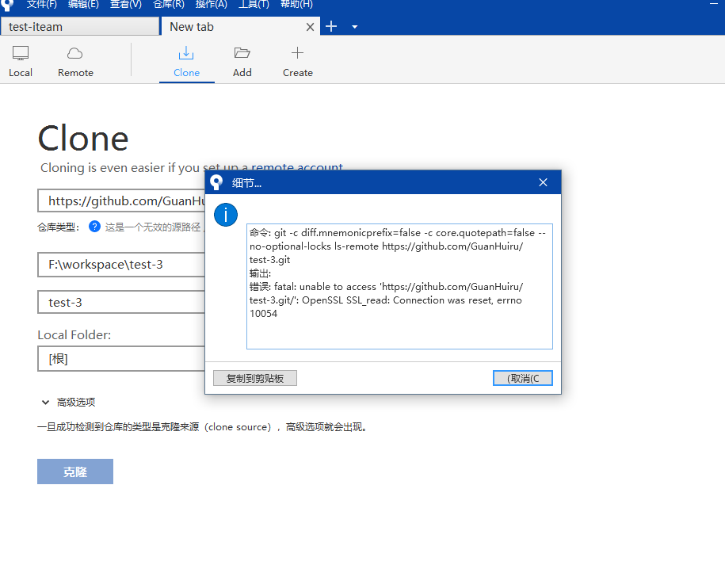
Task: Click the F:\workspace\test-3 destination path field
Action: click(x=121, y=265)
